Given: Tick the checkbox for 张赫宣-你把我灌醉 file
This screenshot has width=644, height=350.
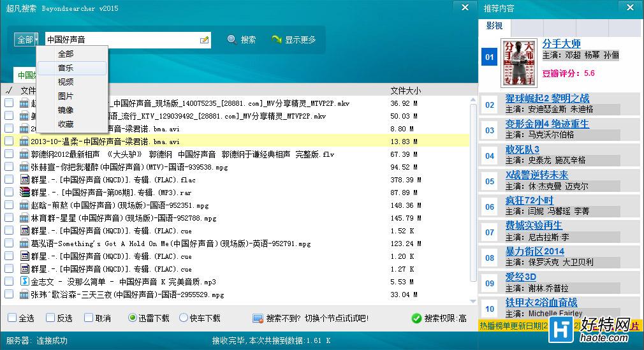Looking at the screenshot, I should (9, 167).
